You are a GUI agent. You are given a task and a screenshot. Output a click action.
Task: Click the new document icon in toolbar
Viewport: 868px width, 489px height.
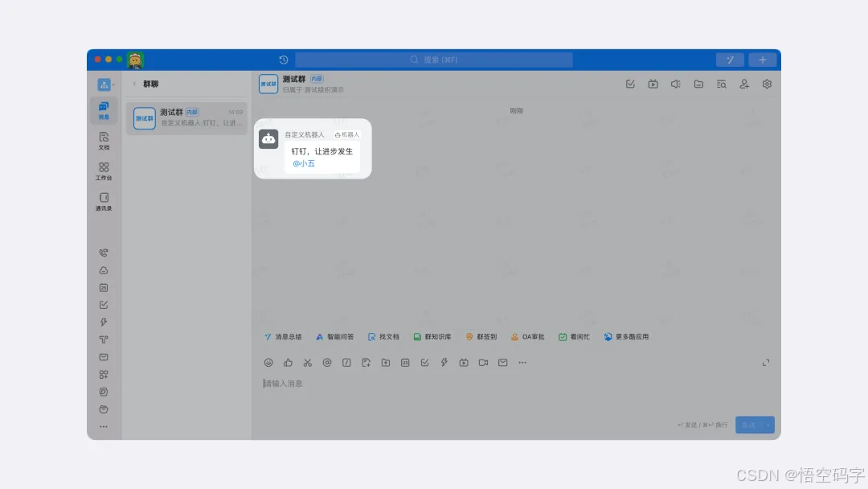click(366, 363)
